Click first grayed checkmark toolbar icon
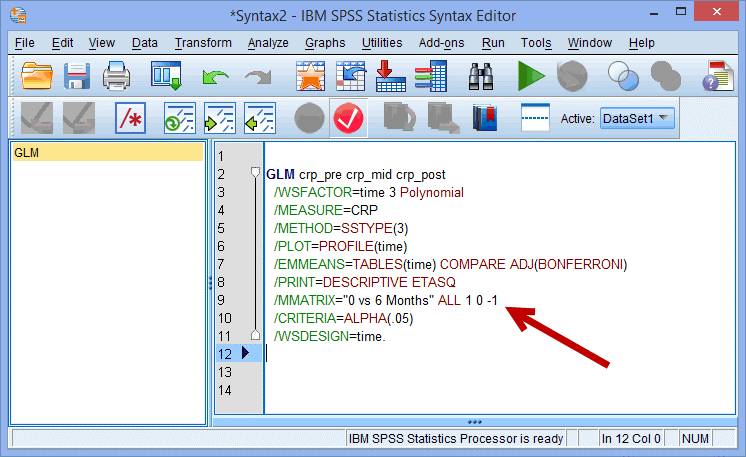 (37, 118)
